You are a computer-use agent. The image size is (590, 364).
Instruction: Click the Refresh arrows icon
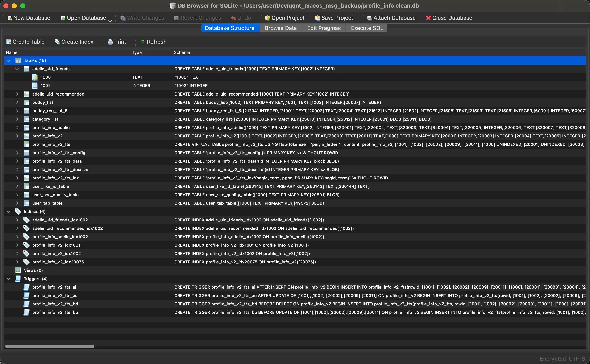(143, 42)
